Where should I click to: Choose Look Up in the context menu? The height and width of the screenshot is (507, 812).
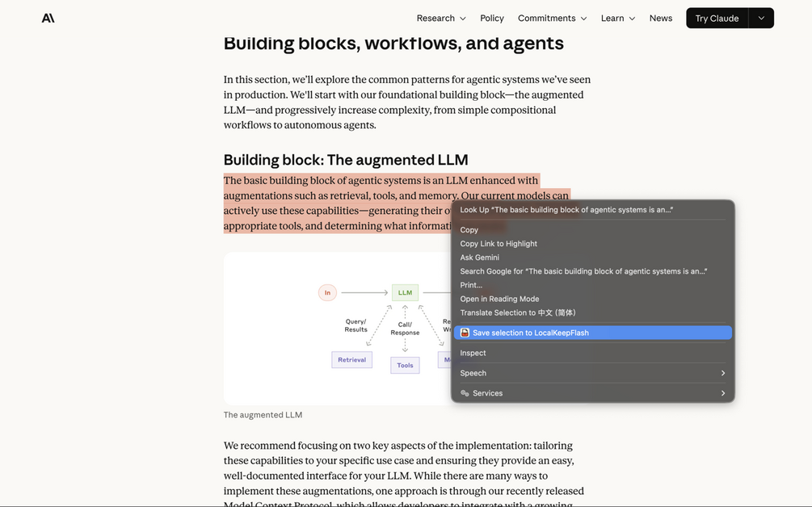(593, 210)
